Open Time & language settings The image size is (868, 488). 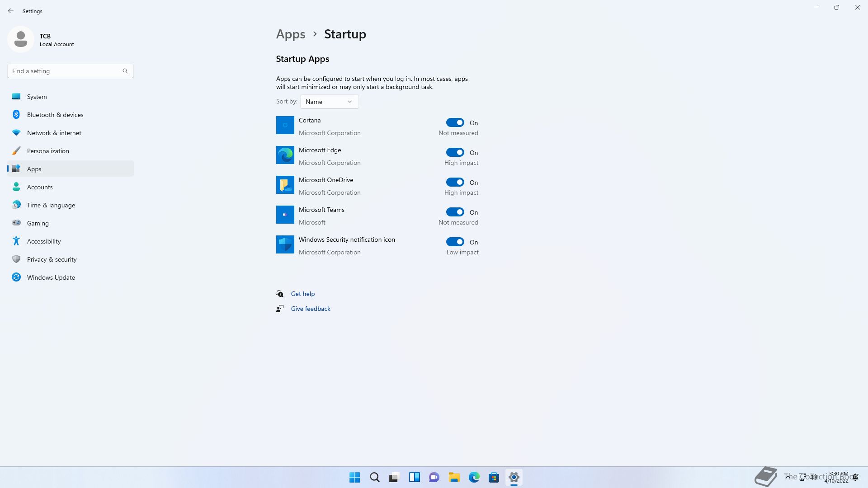pos(71,205)
